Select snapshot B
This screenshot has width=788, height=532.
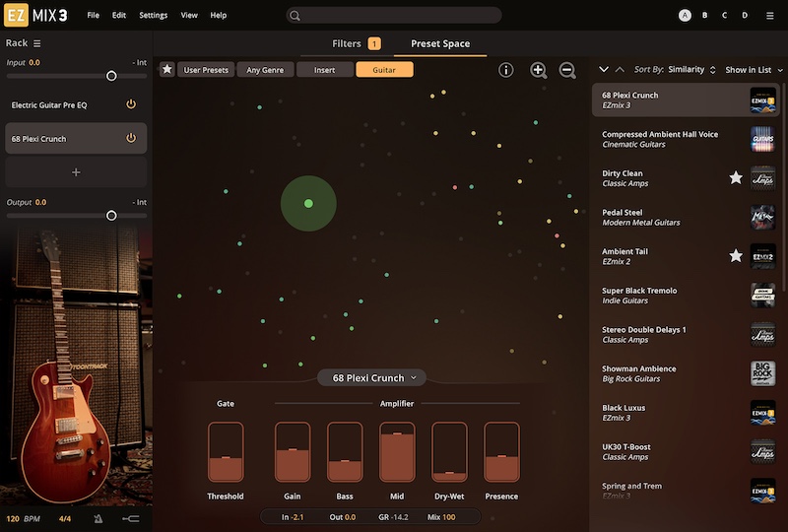tap(704, 16)
